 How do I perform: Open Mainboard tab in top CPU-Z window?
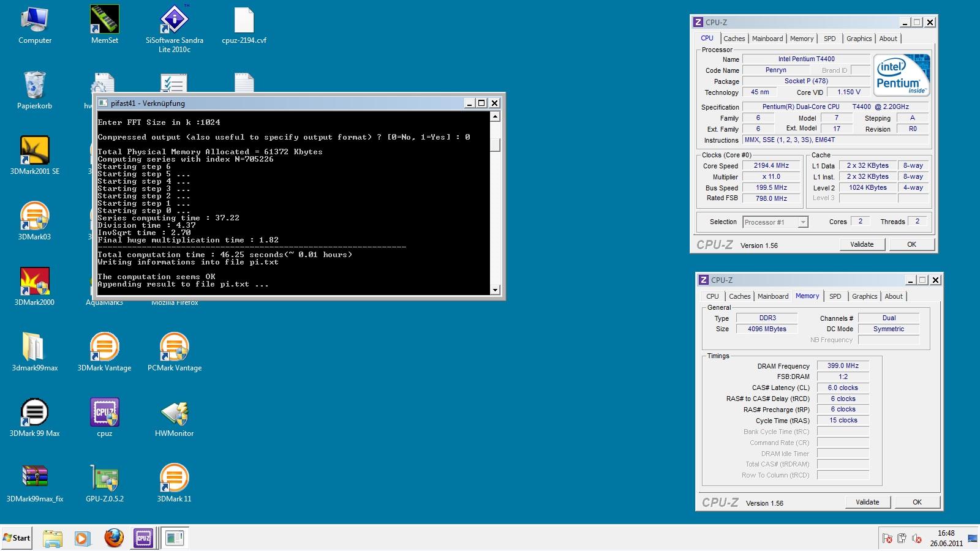[x=767, y=39]
